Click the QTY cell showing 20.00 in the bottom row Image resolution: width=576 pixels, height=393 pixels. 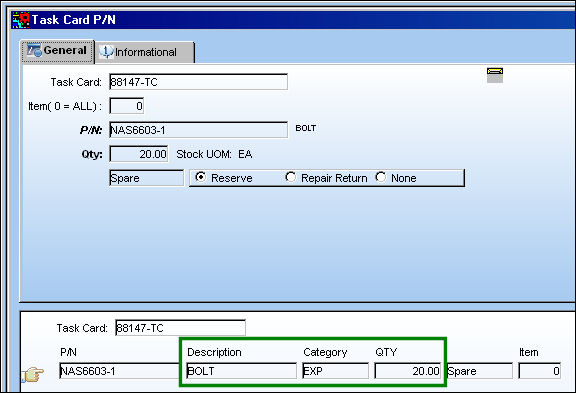pos(407,371)
